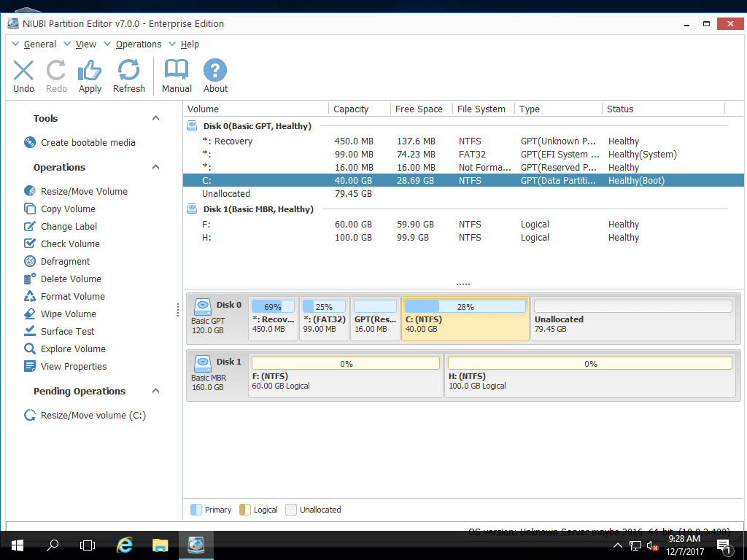The width and height of the screenshot is (747, 560).
Task: Select the GPT Reserved 16.00 MB block
Action: [375, 319]
